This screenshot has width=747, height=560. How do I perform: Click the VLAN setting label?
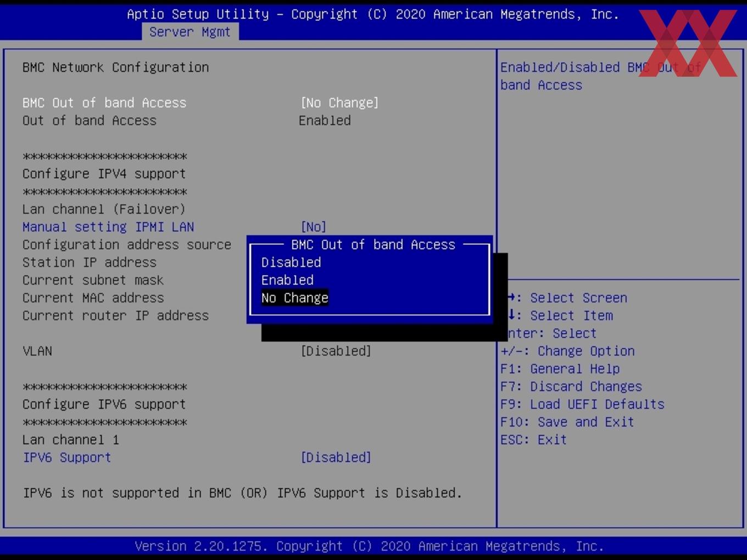click(x=37, y=351)
